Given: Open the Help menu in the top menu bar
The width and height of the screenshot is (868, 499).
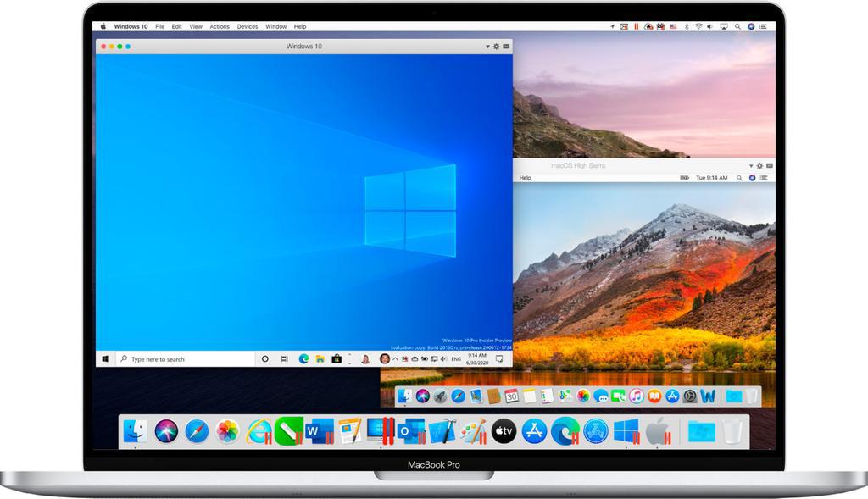Looking at the screenshot, I should pyautogui.click(x=300, y=26).
